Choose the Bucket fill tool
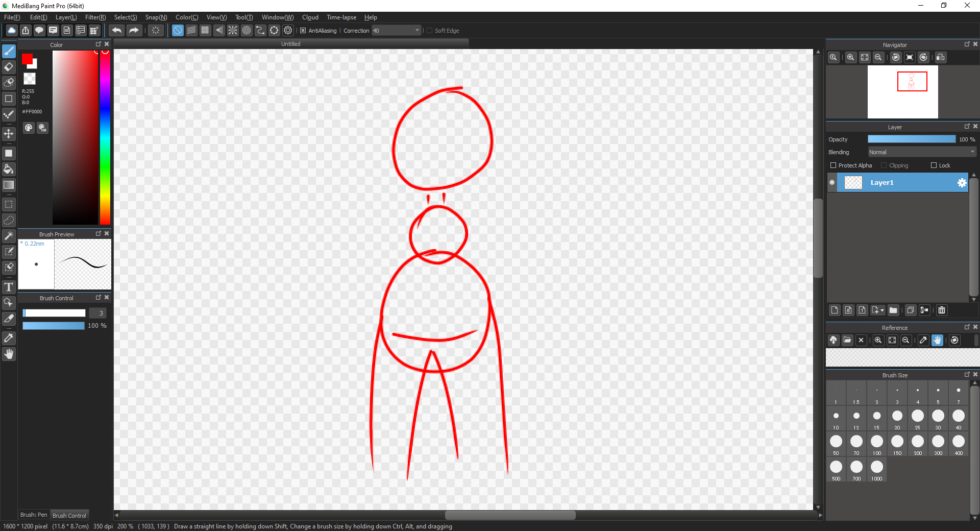 [9, 169]
